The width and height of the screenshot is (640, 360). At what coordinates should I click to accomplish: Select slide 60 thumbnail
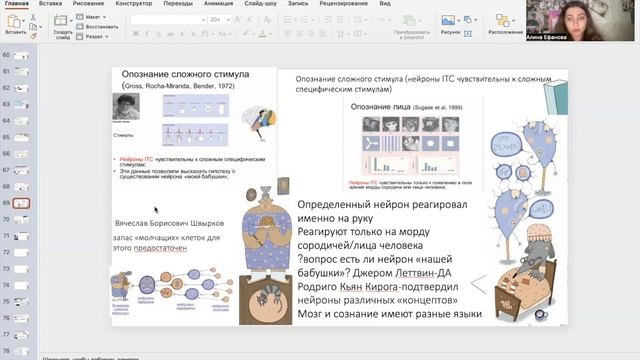click(x=21, y=55)
